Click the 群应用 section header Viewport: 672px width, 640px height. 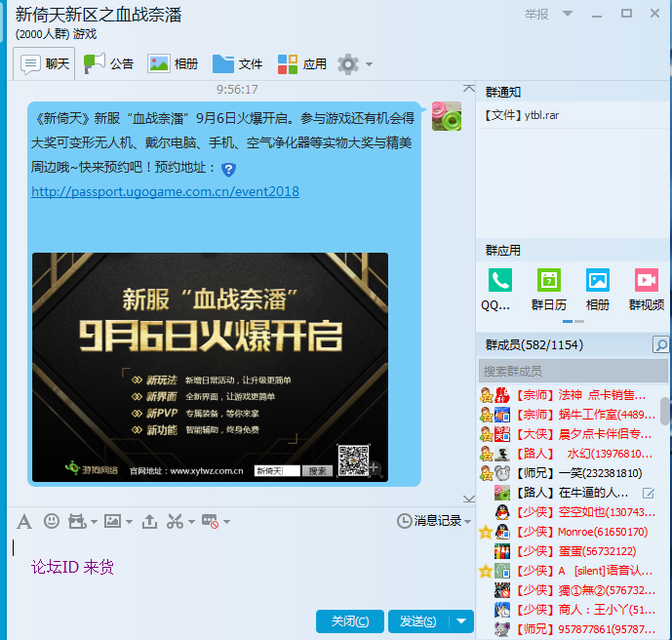[502, 250]
